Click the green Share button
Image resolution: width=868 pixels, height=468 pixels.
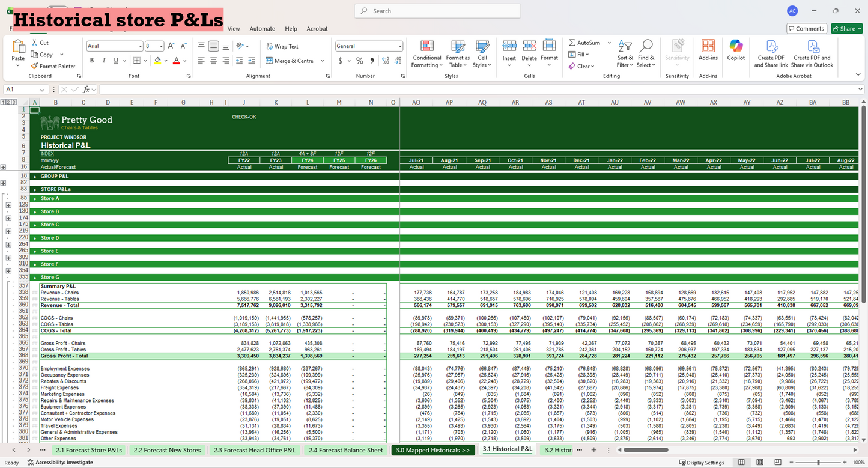click(x=846, y=28)
